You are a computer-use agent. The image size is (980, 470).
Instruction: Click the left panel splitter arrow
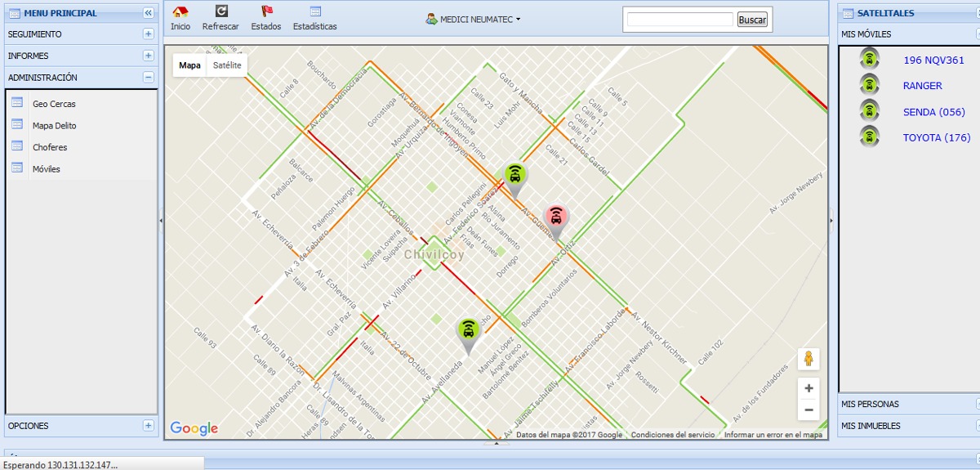161,221
